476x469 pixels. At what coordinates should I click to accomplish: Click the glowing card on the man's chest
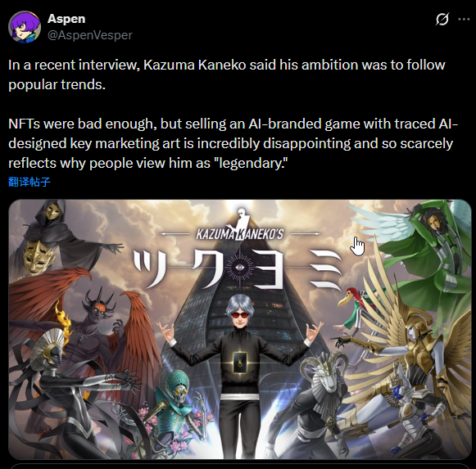pyautogui.click(x=239, y=363)
